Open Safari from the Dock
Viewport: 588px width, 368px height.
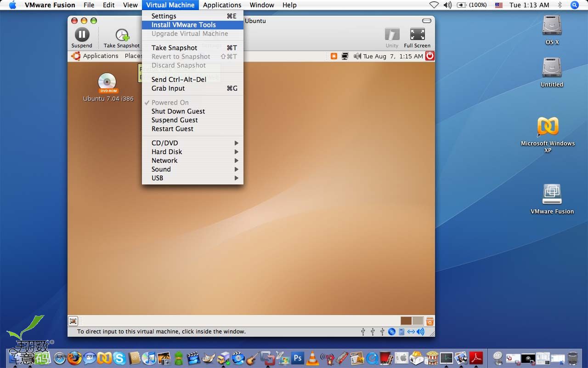(x=60, y=358)
